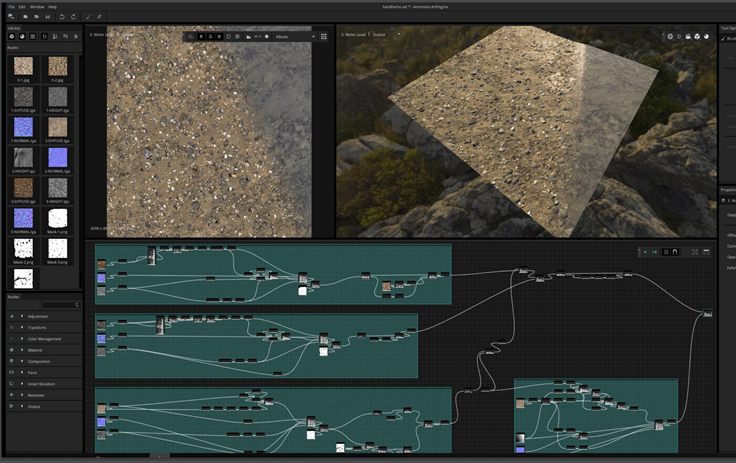Click the redo arrow icon
Viewport: 736px width, 463px height.
pyautogui.click(x=73, y=17)
